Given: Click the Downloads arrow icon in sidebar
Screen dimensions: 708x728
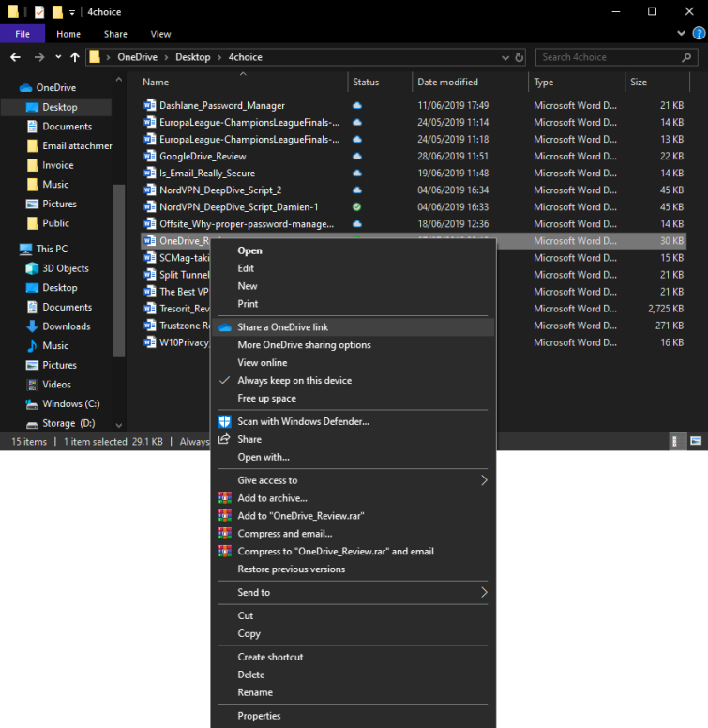Looking at the screenshot, I should tap(32, 326).
